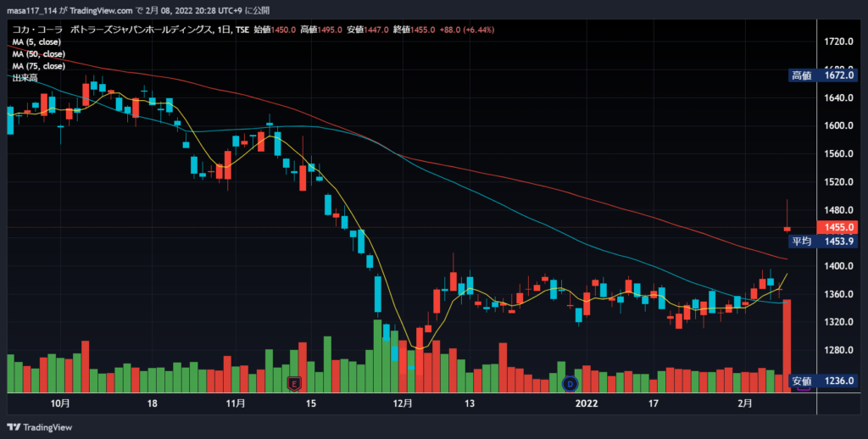Viewport: 868px width, 439px height.
Task: Click the 安値 1236.0 price label
Action: (x=822, y=381)
